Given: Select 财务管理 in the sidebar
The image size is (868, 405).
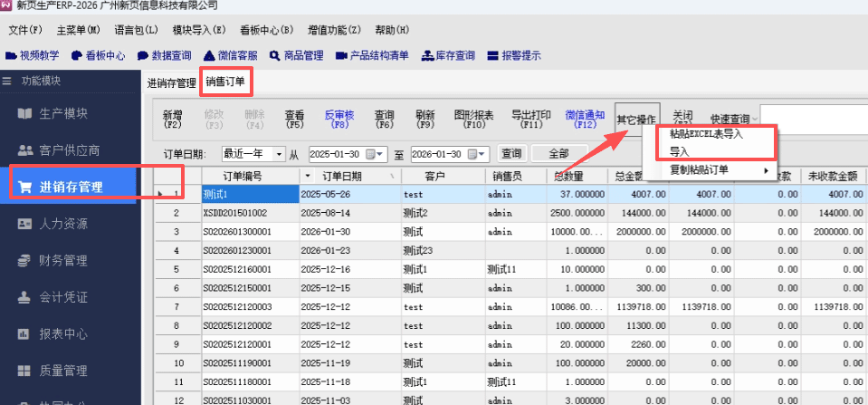Looking at the screenshot, I should click(x=62, y=261).
